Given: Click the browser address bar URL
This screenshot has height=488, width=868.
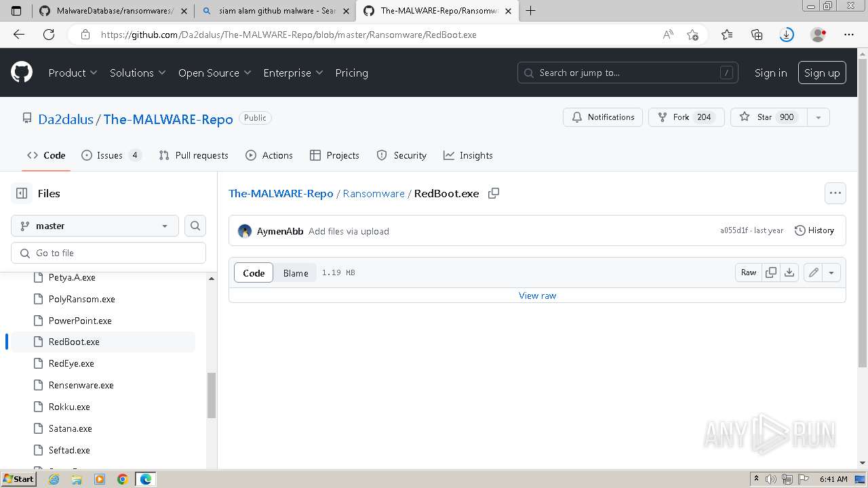Looking at the screenshot, I should click(x=288, y=35).
